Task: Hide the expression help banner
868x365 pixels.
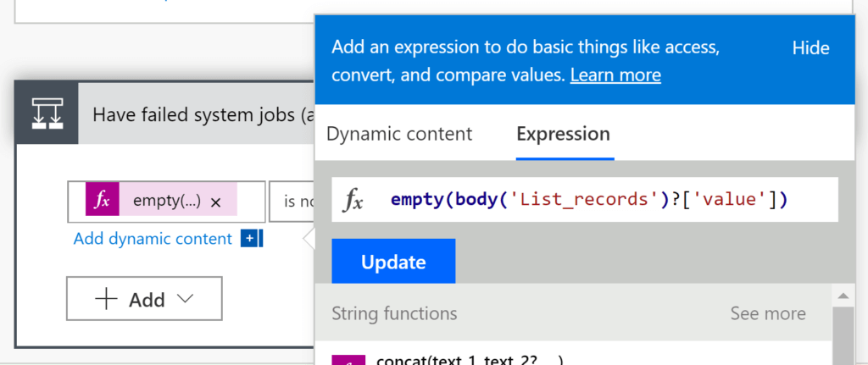Action: [x=810, y=48]
